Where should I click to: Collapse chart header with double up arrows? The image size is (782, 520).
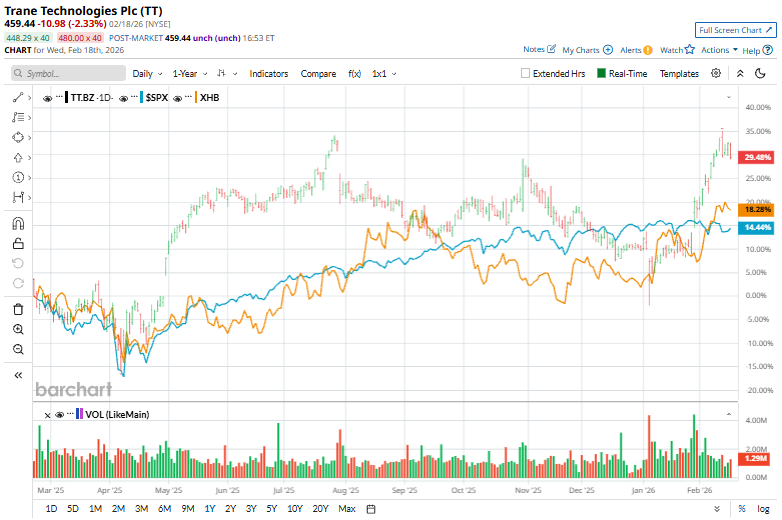pos(740,73)
